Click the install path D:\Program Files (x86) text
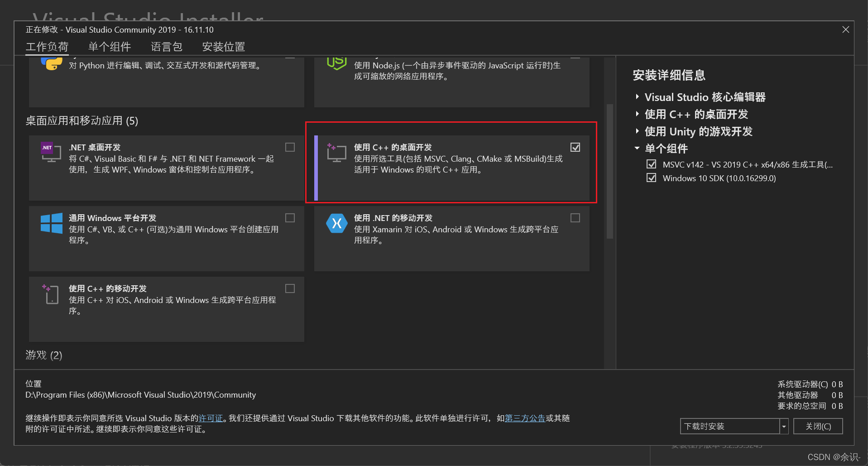The width and height of the screenshot is (868, 466). [x=140, y=395]
